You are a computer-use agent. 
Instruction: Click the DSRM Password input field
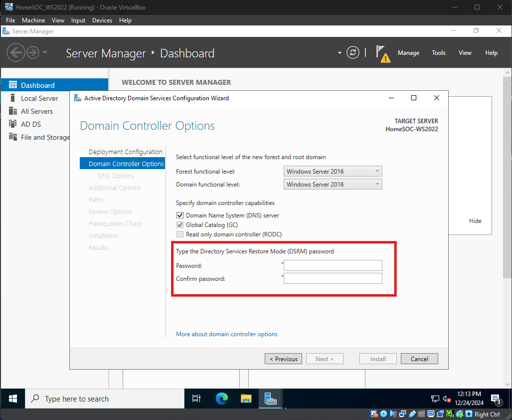(333, 265)
